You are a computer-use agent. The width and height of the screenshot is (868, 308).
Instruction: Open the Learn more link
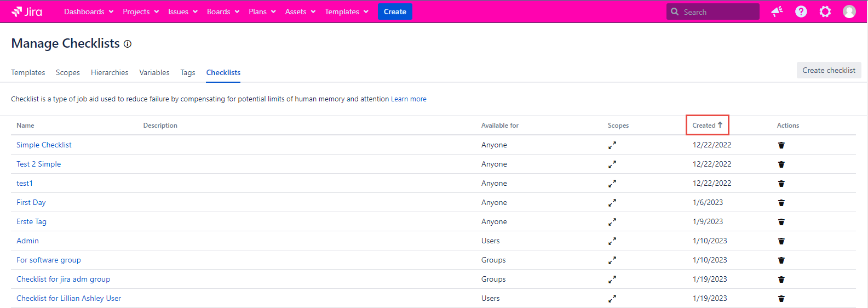[409, 99]
